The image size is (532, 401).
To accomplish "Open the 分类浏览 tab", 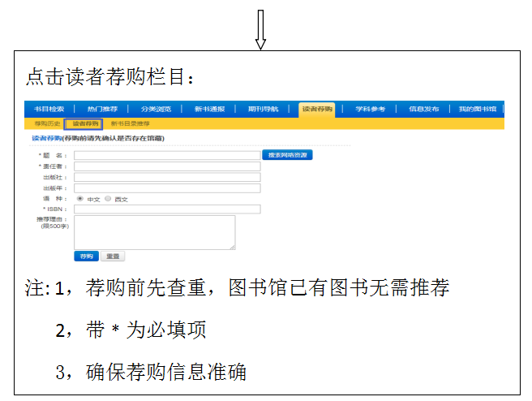I will [157, 109].
